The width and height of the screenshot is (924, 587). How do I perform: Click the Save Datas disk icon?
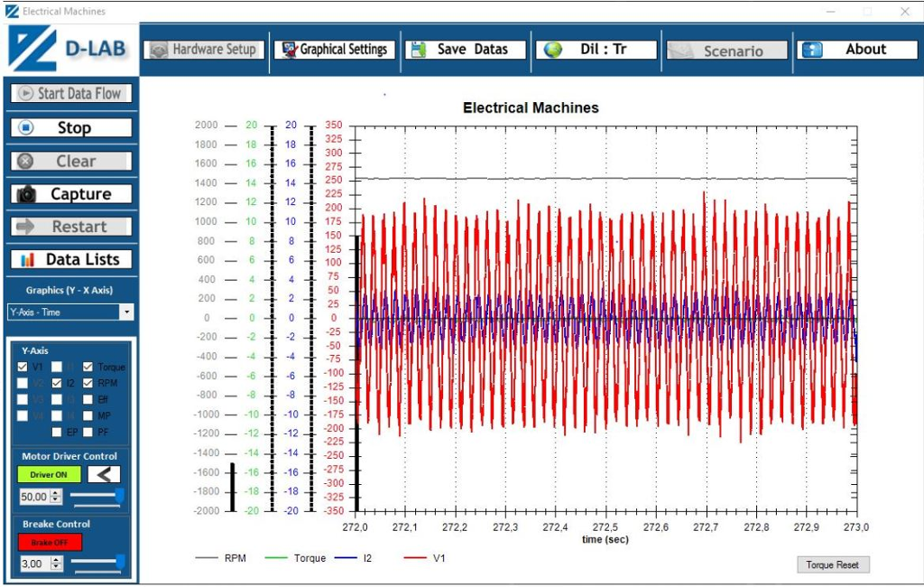tap(419, 49)
